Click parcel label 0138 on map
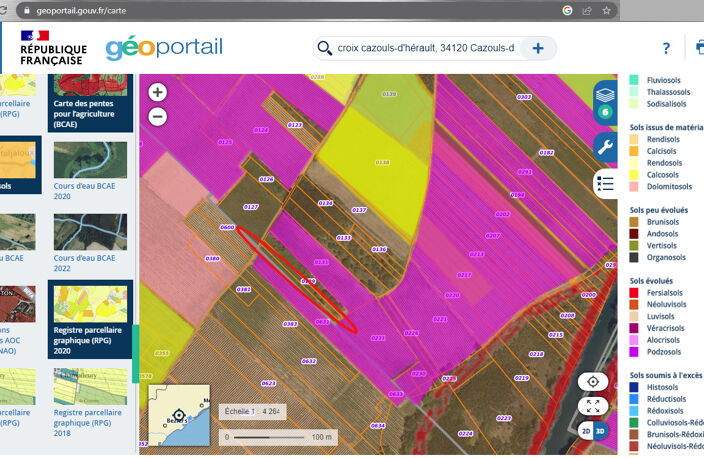Screen dimensions: 704x458 (x=382, y=163)
